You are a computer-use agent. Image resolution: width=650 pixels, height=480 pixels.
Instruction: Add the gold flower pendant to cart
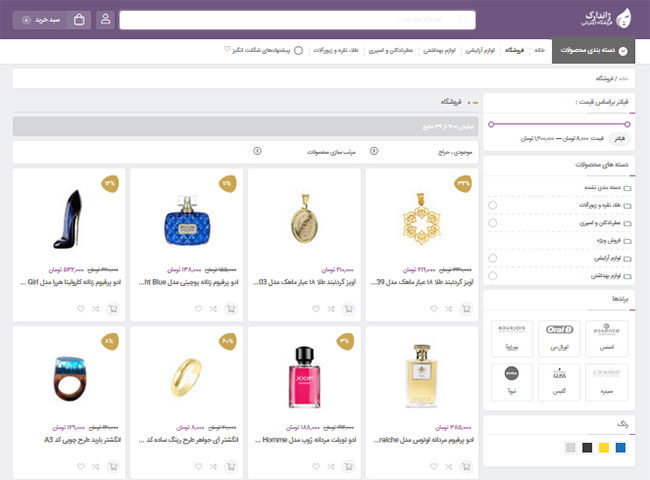click(x=466, y=308)
